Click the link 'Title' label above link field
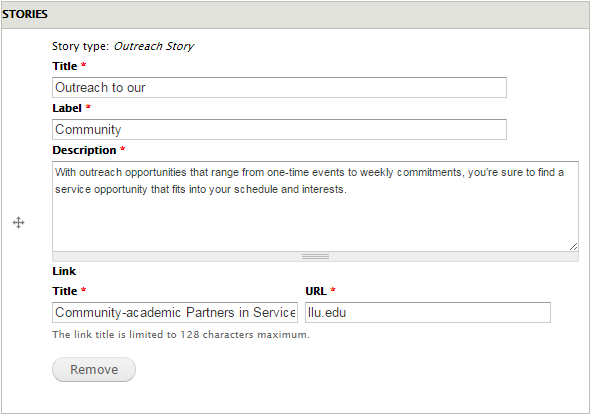The height and width of the screenshot is (415, 591). point(64,291)
